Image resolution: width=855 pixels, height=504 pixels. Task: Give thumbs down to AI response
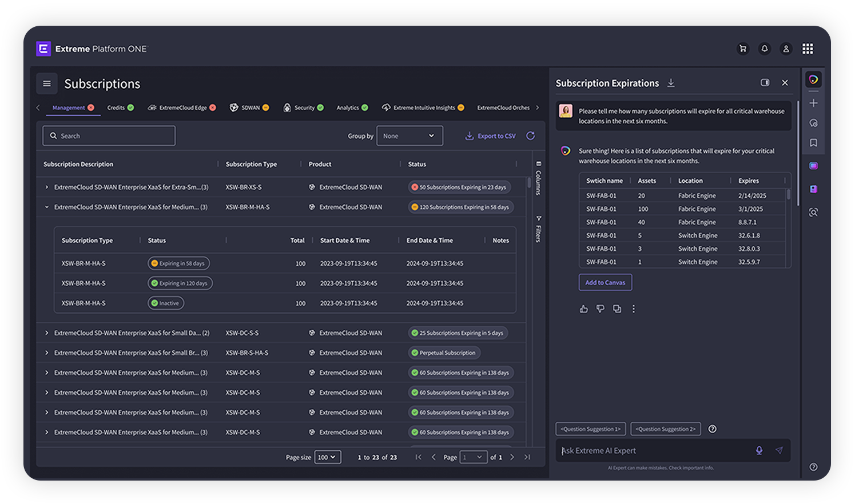click(x=600, y=309)
